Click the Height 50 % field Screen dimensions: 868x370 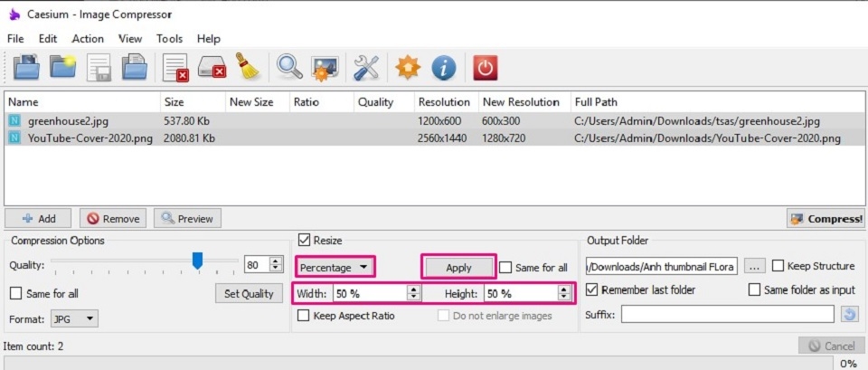521,294
